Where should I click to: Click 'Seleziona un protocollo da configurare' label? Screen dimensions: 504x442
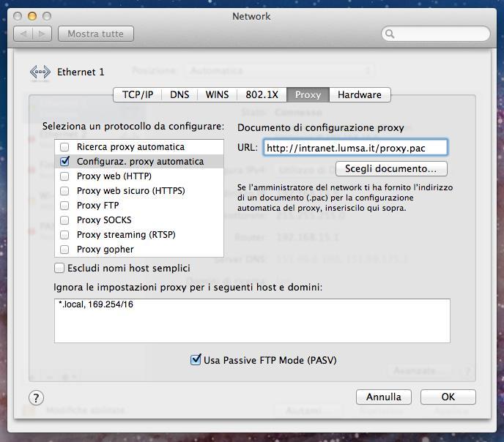point(133,126)
